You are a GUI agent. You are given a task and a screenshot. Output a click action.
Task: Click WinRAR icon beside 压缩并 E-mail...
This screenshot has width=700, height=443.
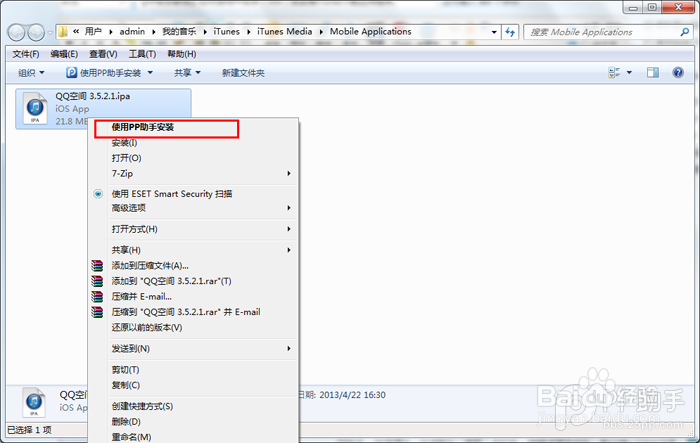(97, 297)
